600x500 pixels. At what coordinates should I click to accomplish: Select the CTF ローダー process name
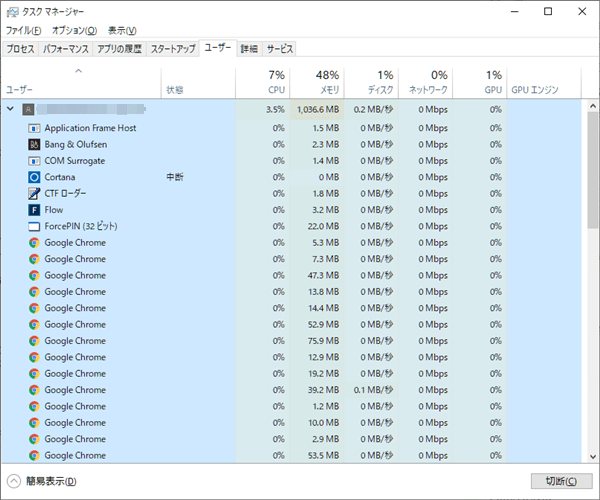[x=65, y=194]
